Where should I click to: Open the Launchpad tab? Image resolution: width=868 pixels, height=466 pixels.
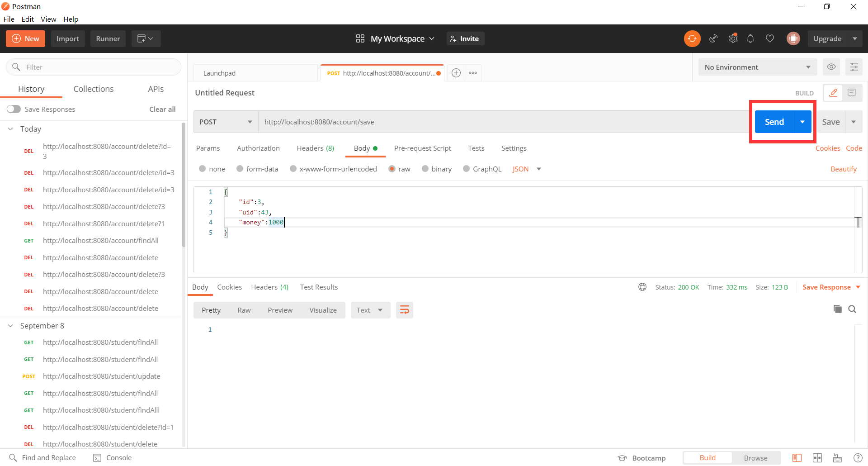coord(256,73)
